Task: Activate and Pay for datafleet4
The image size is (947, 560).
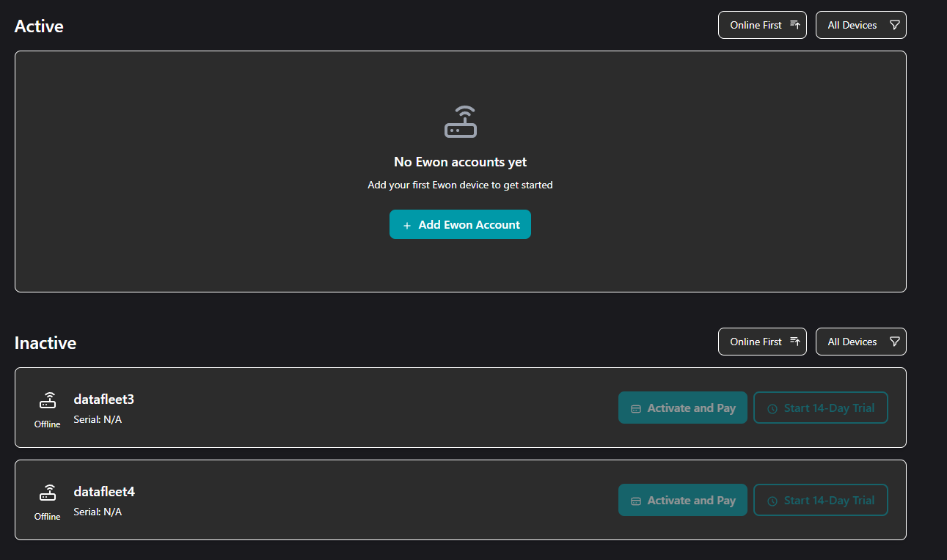Action: (682, 500)
